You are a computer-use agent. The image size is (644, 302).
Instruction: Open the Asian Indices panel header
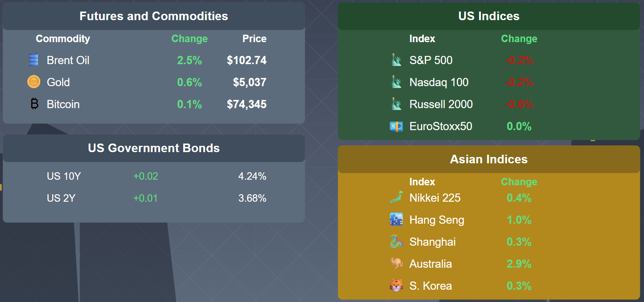(x=489, y=159)
